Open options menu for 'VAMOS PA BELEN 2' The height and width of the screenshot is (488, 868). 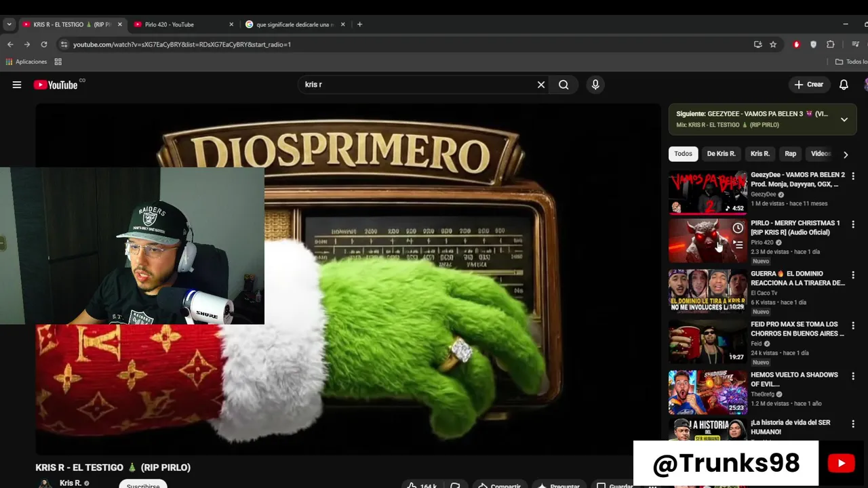pos(853,175)
